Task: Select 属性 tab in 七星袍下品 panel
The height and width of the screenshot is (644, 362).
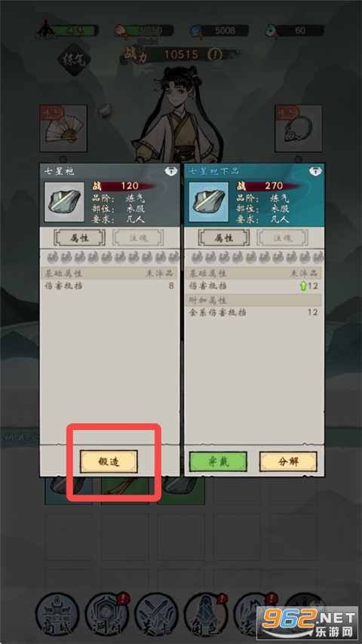Action: pos(224,238)
